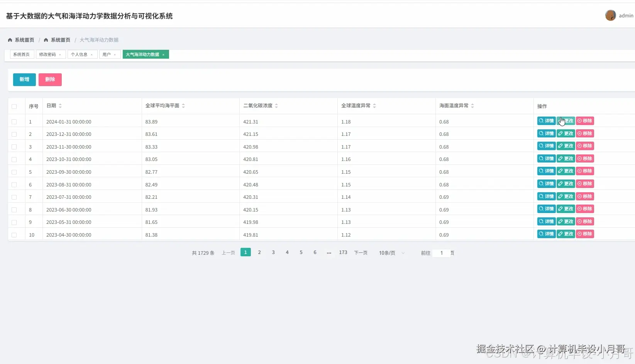Click 下一页 next page
The image size is (635, 364).
point(361,253)
